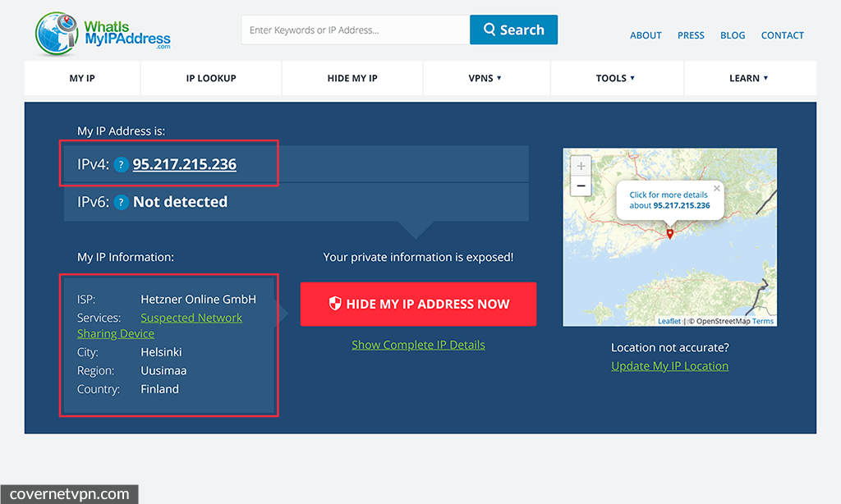Click the IPv4 question mark help icon

(x=122, y=165)
